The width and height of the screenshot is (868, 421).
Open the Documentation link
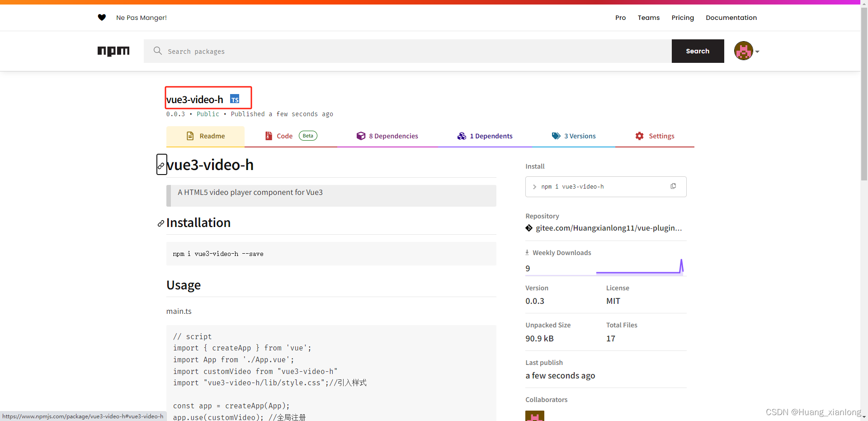[x=731, y=18]
